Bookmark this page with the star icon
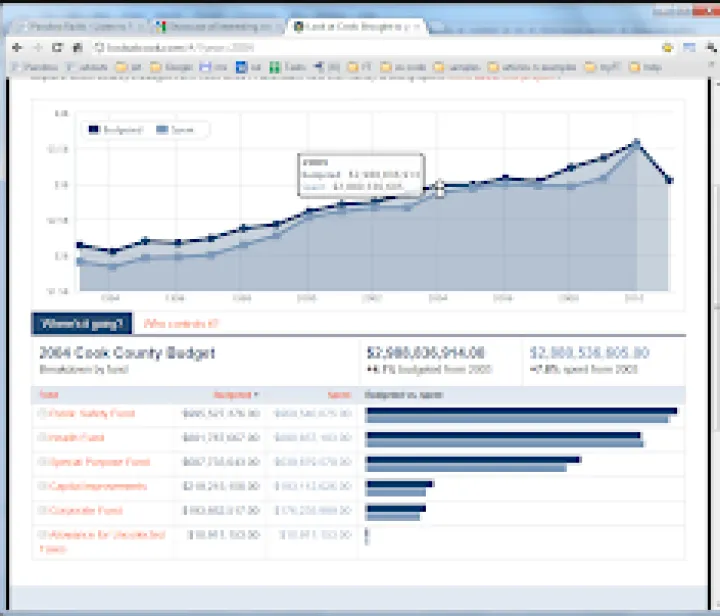720x616 pixels. [667, 47]
